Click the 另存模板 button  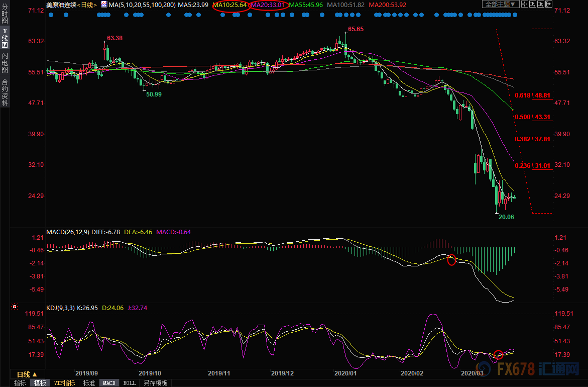(155, 383)
